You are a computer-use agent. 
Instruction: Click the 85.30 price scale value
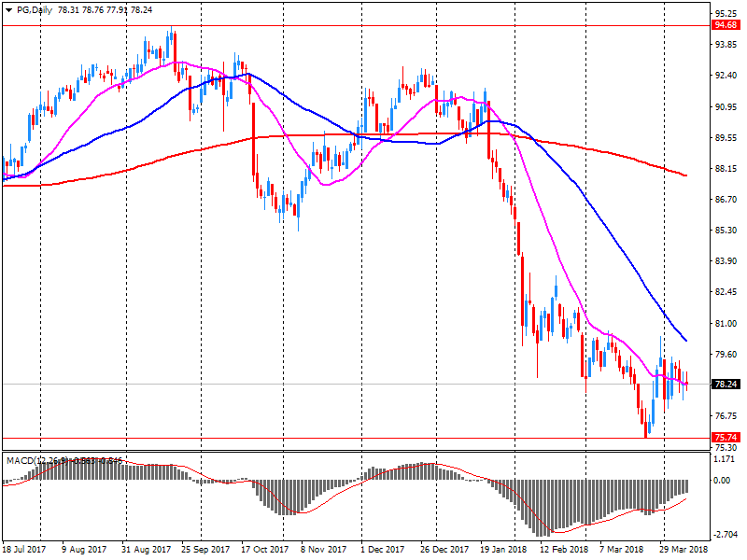pyautogui.click(x=726, y=230)
